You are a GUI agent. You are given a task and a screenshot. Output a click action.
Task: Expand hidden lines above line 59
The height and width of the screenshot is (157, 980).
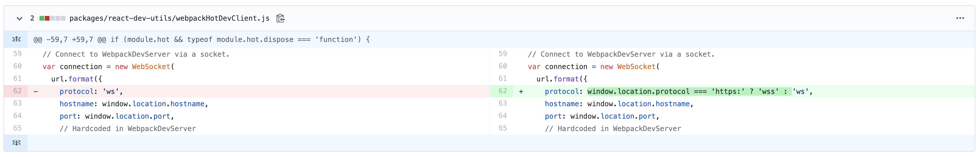(x=16, y=39)
